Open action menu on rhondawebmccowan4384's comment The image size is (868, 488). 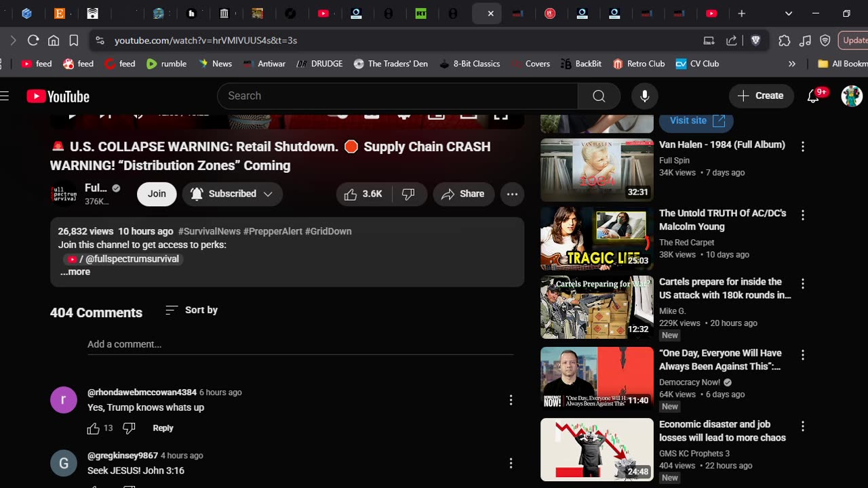click(x=511, y=400)
